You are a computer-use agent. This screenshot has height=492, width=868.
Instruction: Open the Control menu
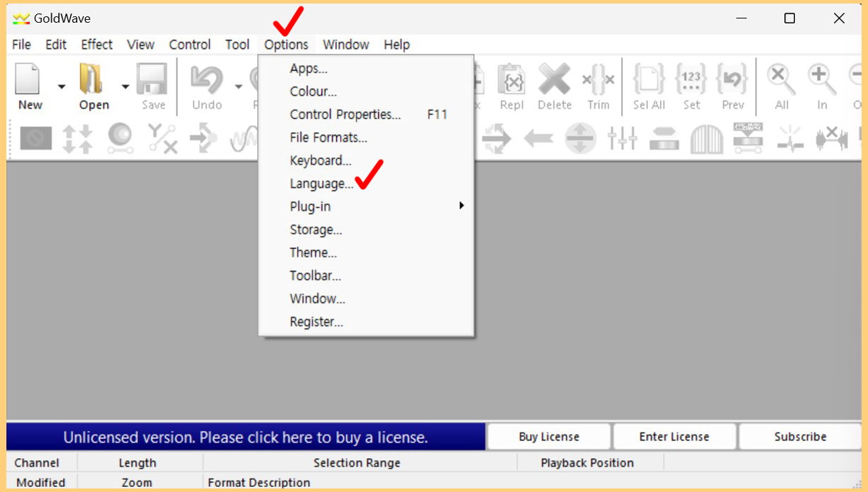tap(190, 45)
